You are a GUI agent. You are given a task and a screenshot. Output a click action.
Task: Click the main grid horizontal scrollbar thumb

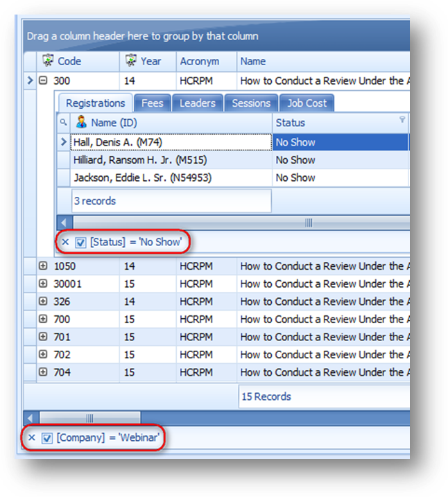point(89,419)
